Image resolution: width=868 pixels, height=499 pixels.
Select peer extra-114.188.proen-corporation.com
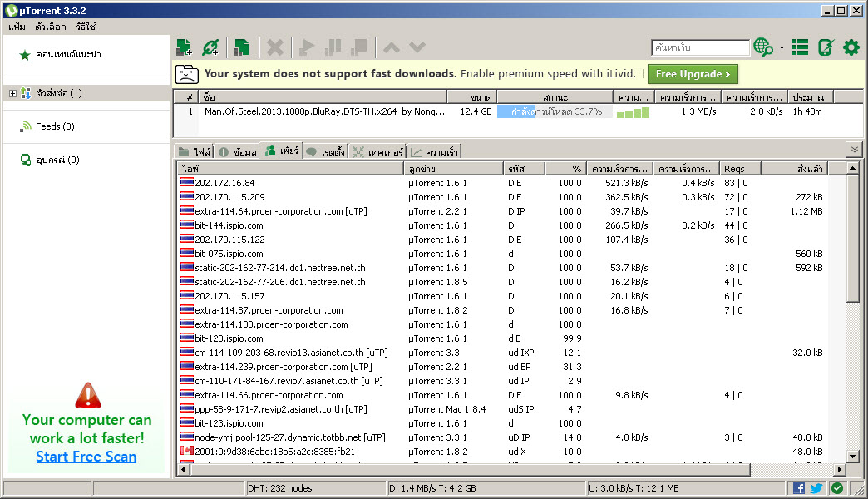tap(503, 324)
